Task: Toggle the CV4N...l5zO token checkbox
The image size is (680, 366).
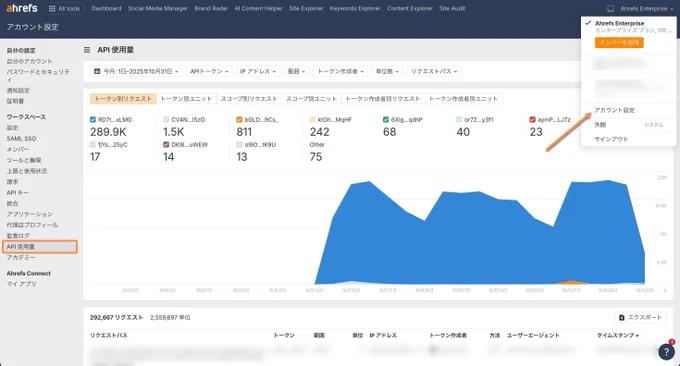Action: coord(166,120)
